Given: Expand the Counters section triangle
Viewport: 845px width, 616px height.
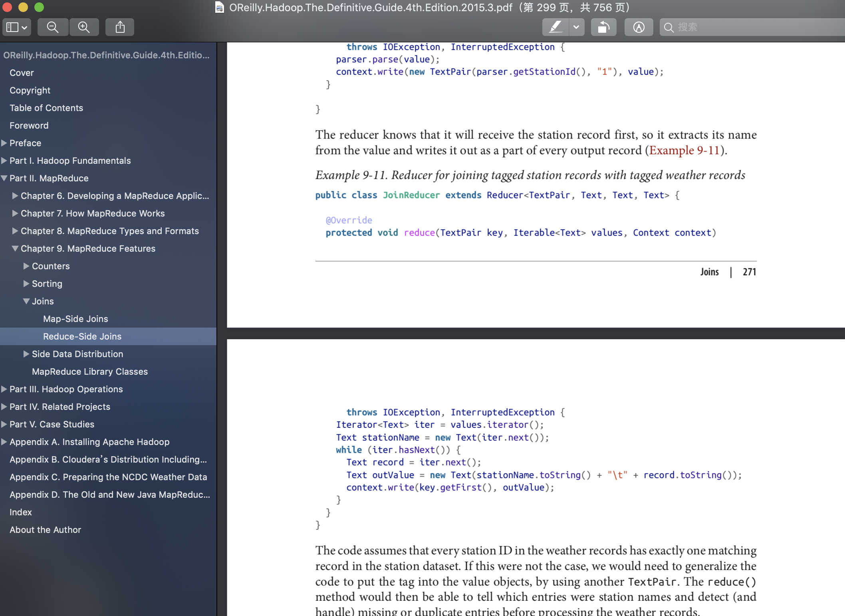Looking at the screenshot, I should pos(26,266).
